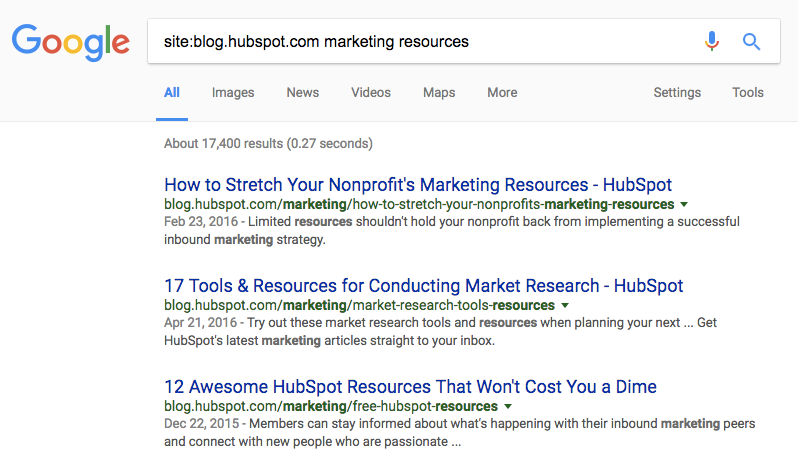The height and width of the screenshot is (466, 798).
Task: Expand dropdown arrow beside nonprofits-marketing-resources URL
Action: pyautogui.click(x=684, y=204)
